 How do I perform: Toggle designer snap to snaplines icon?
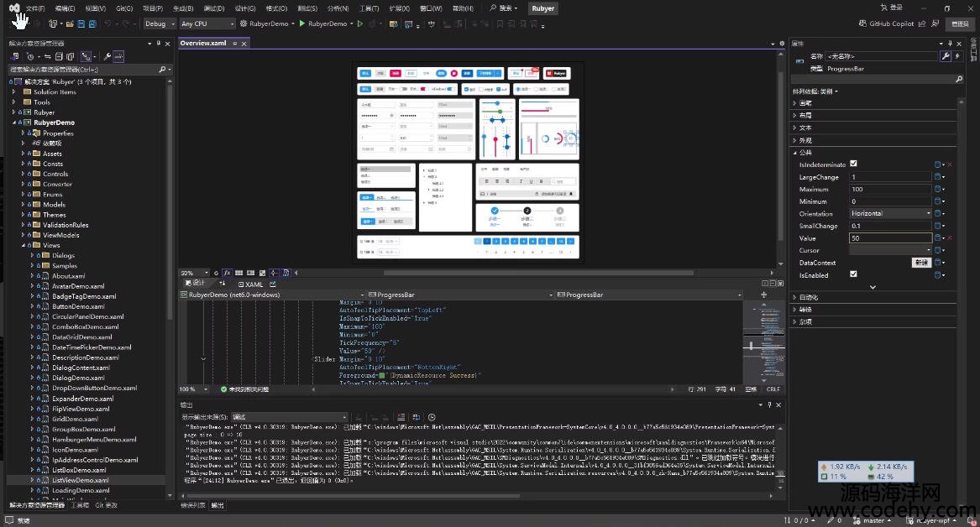[x=274, y=273]
